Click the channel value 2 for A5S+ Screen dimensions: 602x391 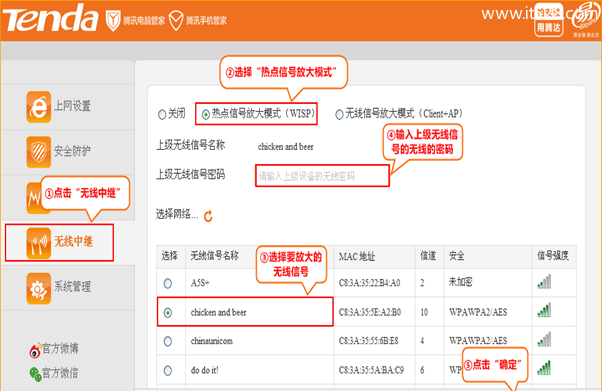422,283
